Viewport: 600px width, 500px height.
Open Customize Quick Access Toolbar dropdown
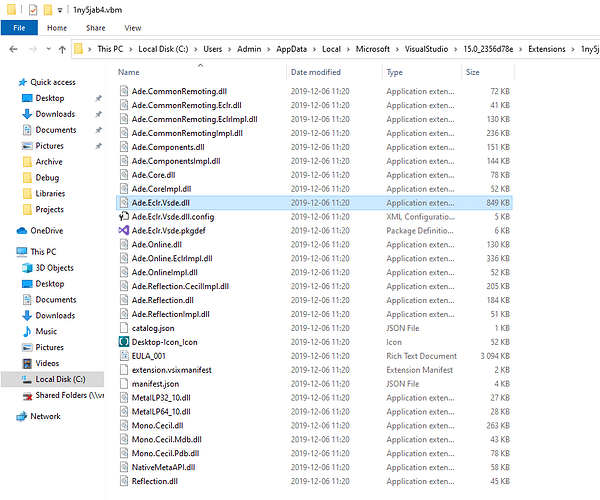(x=60, y=10)
